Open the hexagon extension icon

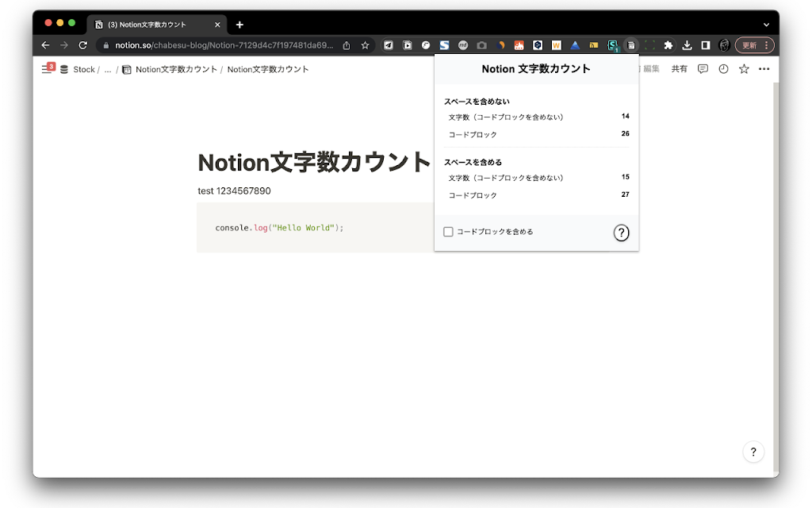pyautogui.click(x=538, y=45)
